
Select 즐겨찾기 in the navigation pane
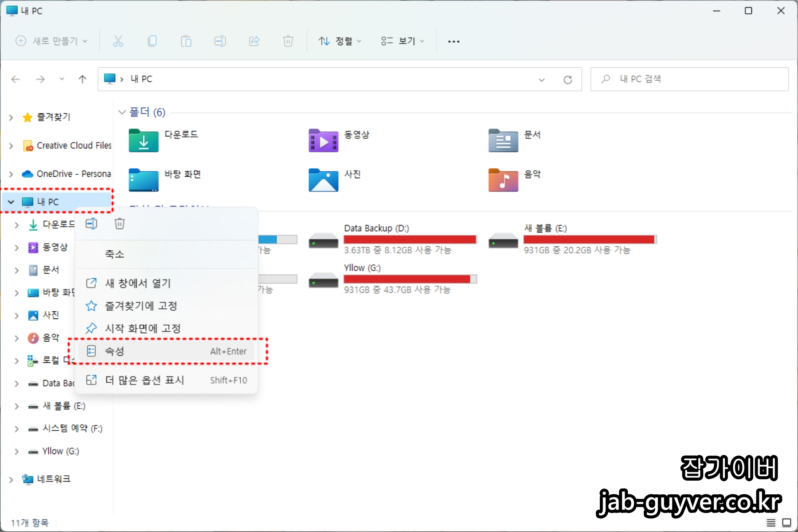tap(54, 117)
